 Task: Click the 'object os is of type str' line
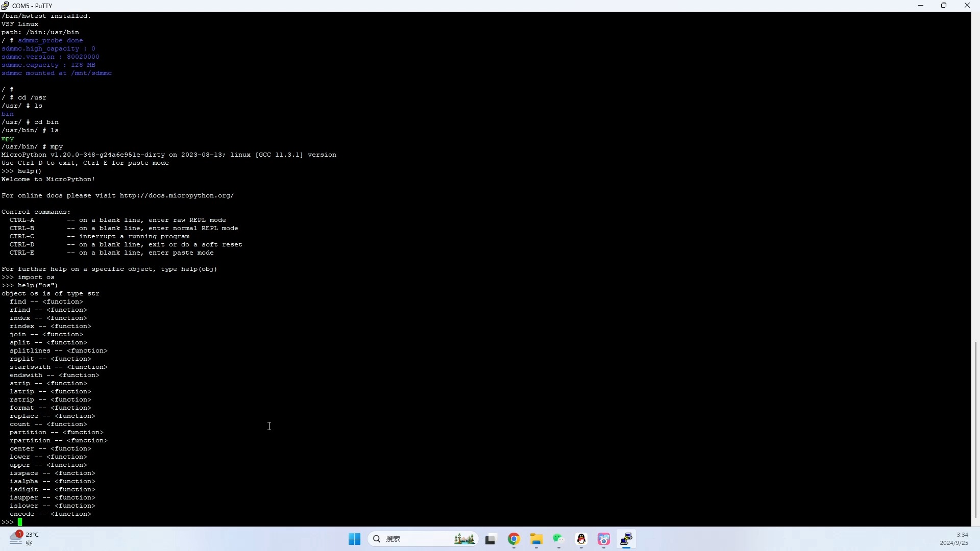51,294
